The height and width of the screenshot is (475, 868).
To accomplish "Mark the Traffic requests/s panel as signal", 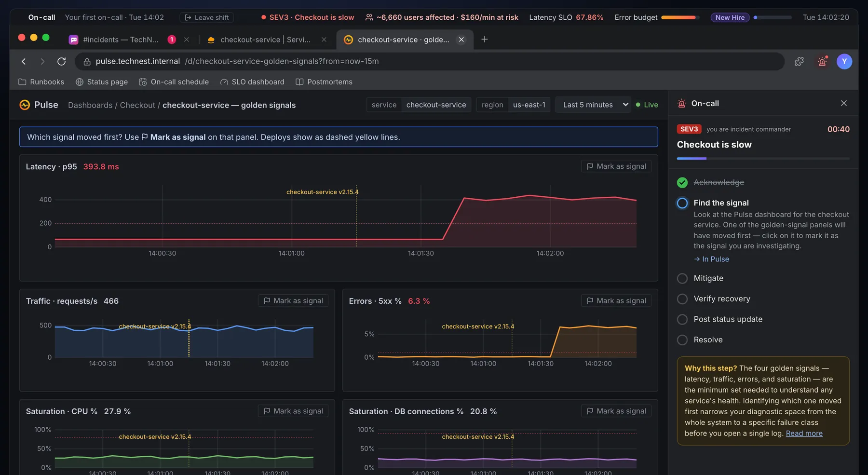I will point(293,301).
